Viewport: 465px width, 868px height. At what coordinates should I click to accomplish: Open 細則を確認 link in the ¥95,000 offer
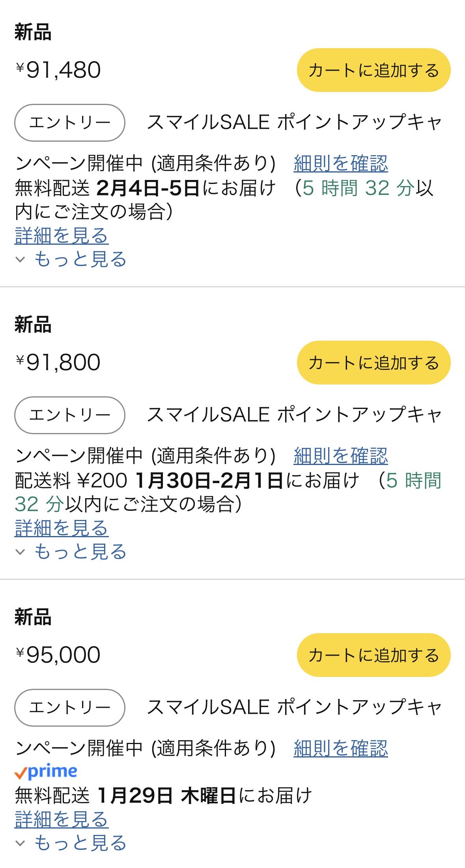coord(340,748)
